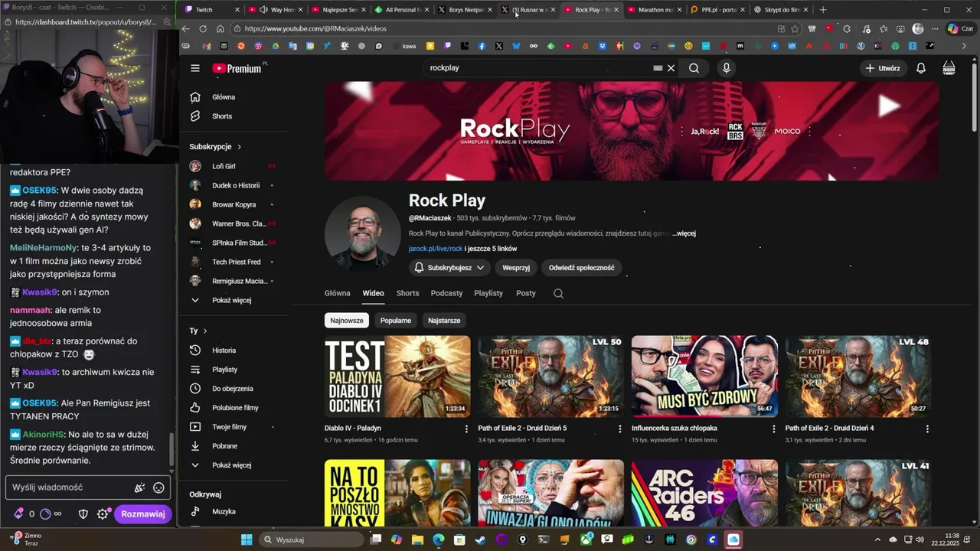The width and height of the screenshot is (980, 551).
Task: Open Tech Priest Fred subscription
Action: (x=236, y=262)
